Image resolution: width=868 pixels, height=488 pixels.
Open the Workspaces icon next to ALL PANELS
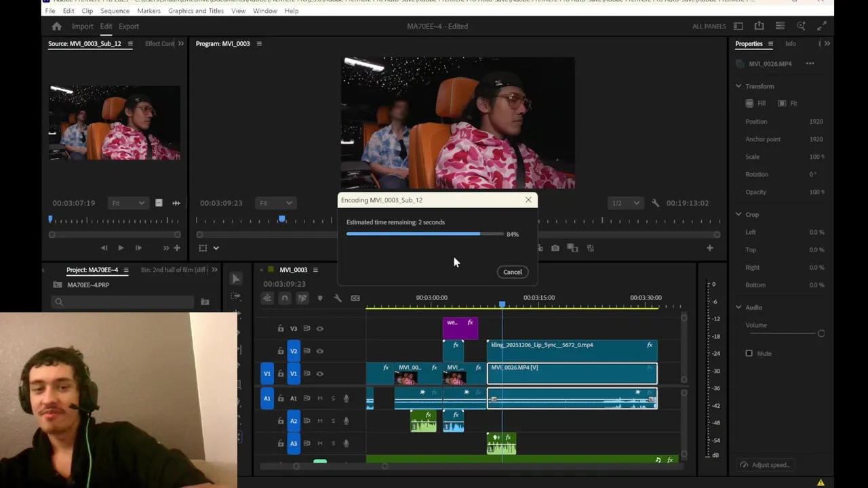tap(738, 26)
